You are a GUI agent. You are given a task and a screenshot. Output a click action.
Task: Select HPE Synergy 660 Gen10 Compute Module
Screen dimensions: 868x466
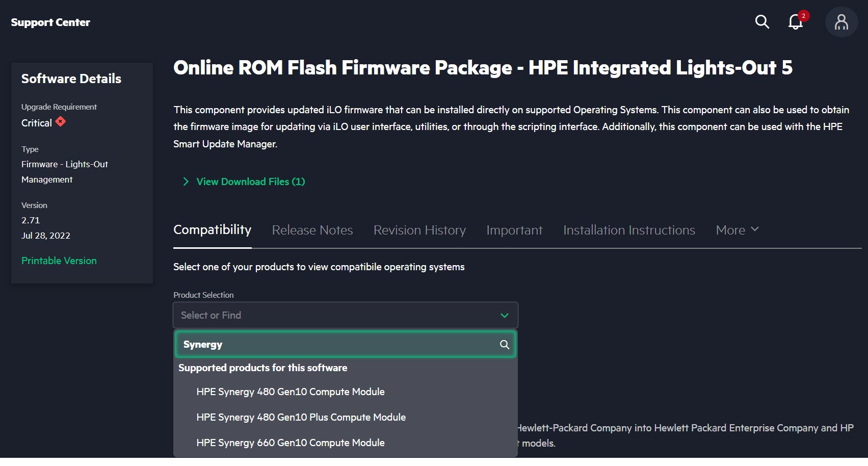point(291,443)
